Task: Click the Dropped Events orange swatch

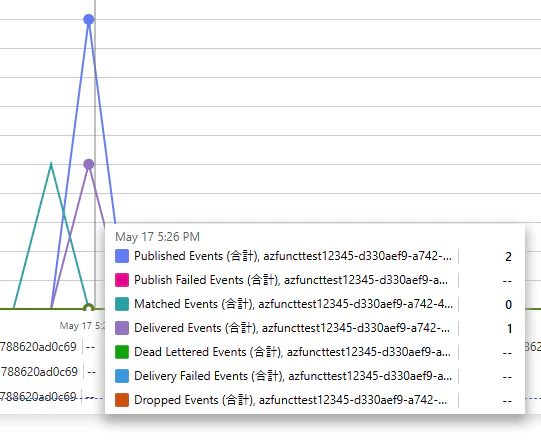Action: click(122, 400)
